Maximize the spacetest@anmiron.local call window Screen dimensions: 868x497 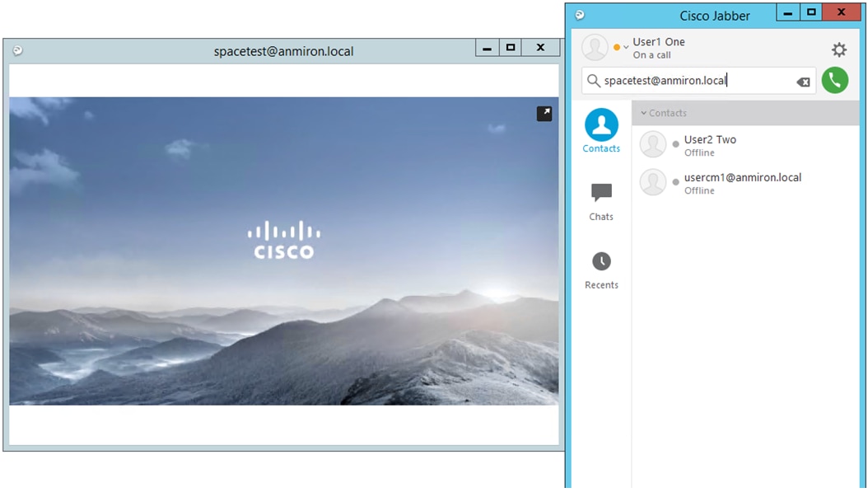click(511, 48)
